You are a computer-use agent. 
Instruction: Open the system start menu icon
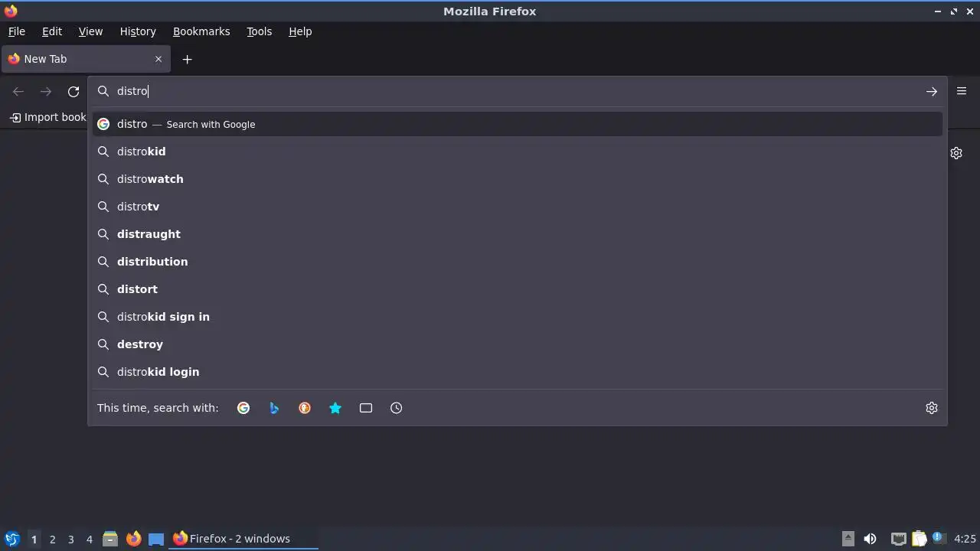coord(11,539)
